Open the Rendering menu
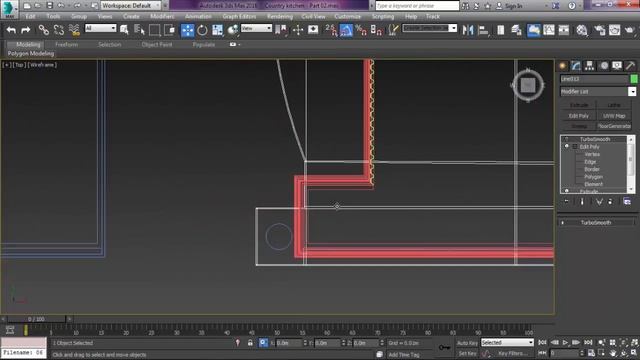Image resolution: width=640 pixels, height=360 pixels. click(280, 16)
